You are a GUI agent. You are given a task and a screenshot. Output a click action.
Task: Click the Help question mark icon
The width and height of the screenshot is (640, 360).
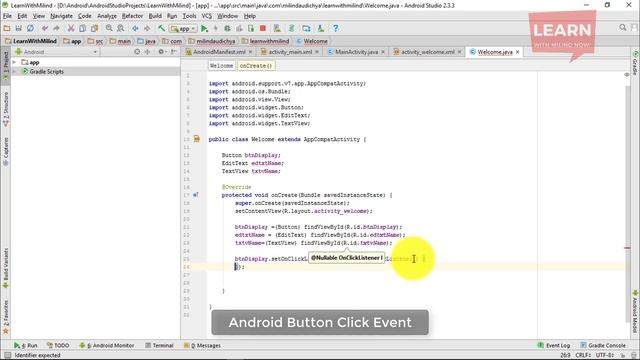tap(336, 28)
